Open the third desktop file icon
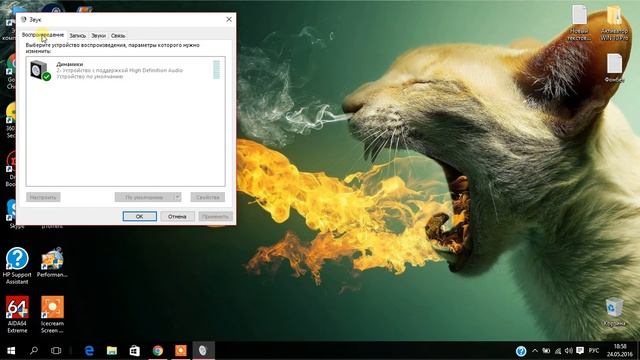Viewport: 640px width, 360px height. click(614, 68)
